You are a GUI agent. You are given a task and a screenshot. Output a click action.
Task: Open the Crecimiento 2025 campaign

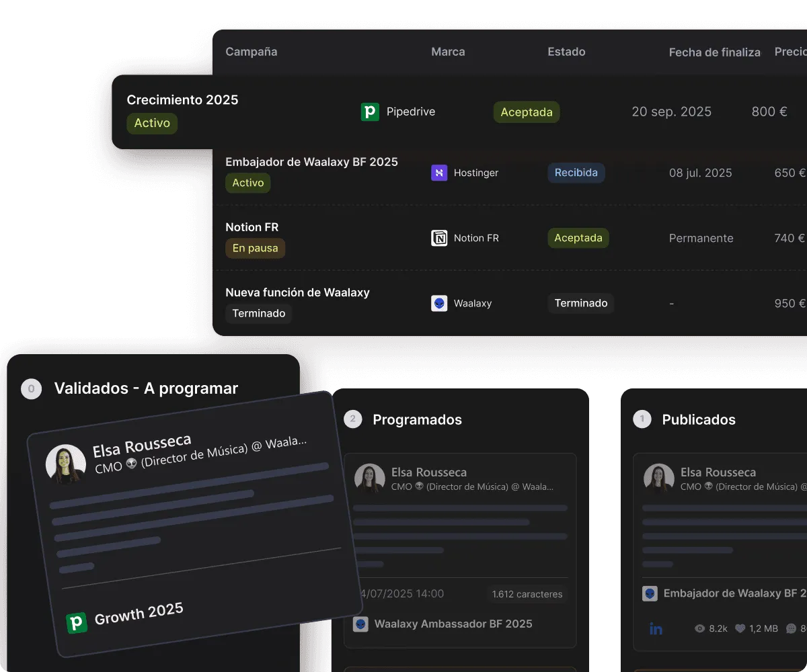(x=182, y=99)
